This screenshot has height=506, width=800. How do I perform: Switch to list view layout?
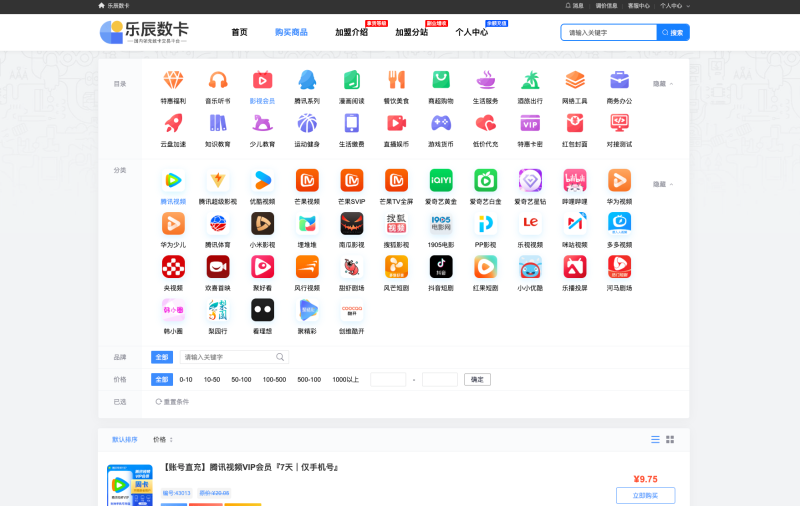coord(655,439)
